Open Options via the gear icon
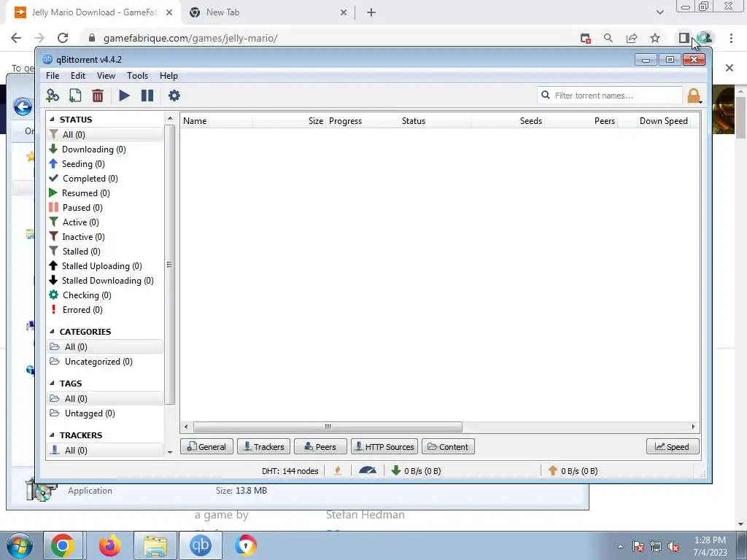This screenshot has width=747, height=560. [x=174, y=96]
